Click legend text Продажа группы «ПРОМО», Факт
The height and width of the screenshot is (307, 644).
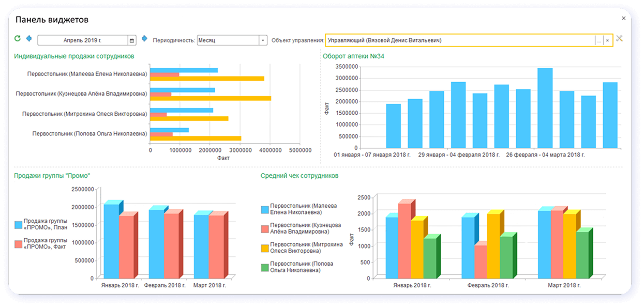tap(44, 243)
